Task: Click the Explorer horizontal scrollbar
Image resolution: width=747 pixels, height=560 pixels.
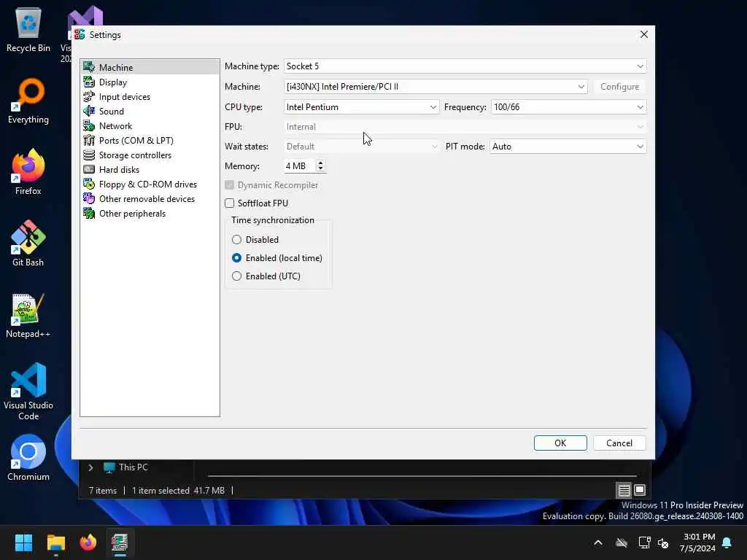Action: tap(422, 475)
